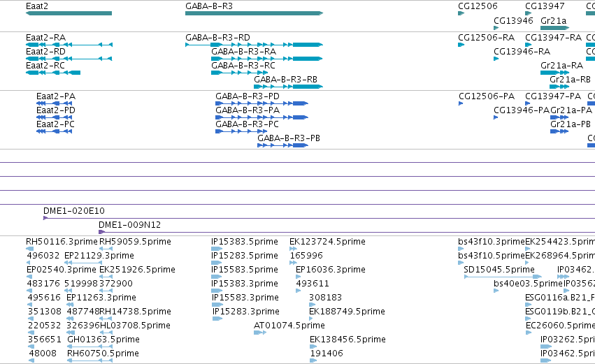The height and width of the screenshot is (364, 595).
Task: Select the EC26060.5prime EST label
Action: [x=560, y=326]
